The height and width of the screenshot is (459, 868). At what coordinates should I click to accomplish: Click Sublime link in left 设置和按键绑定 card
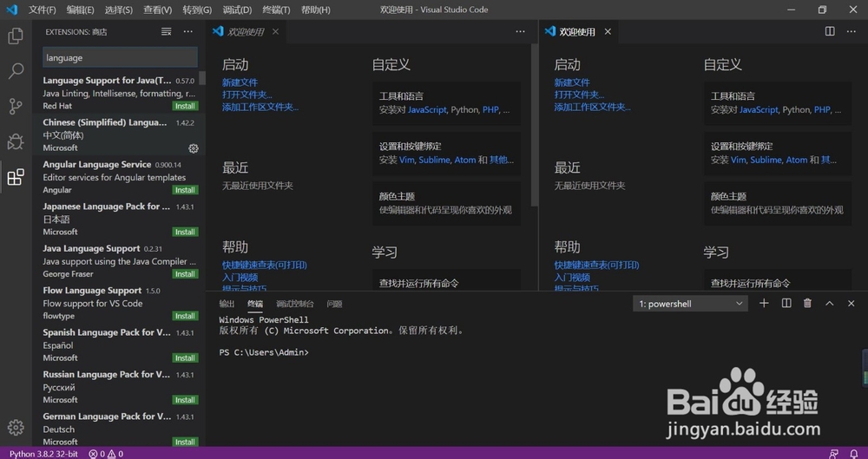[434, 160]
